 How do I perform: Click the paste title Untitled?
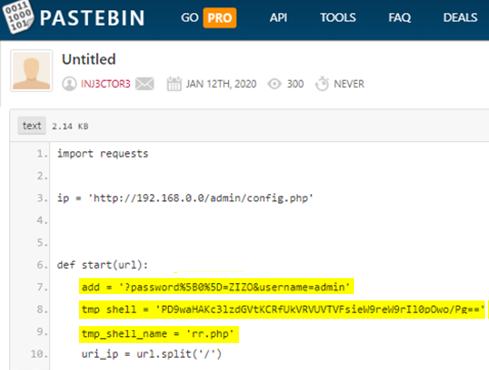[89, 59]
